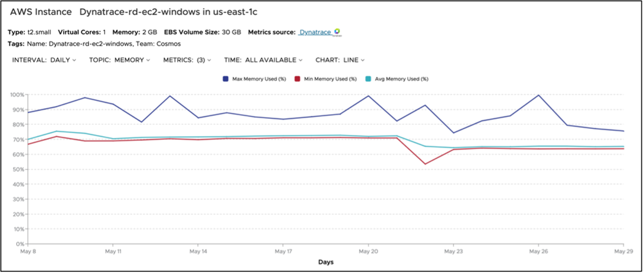
Task: Click the 100% label on the y-axis
Action: pos(18,95)
